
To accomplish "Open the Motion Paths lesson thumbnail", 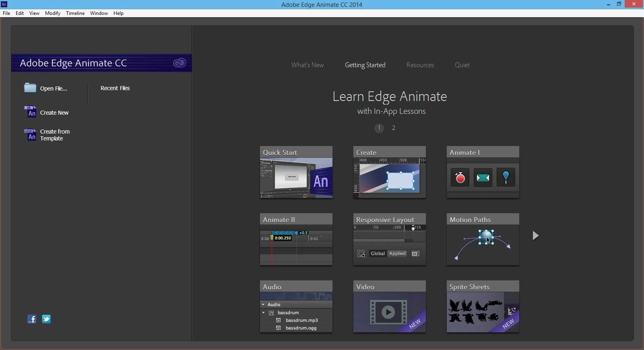I will pos(483,245).
